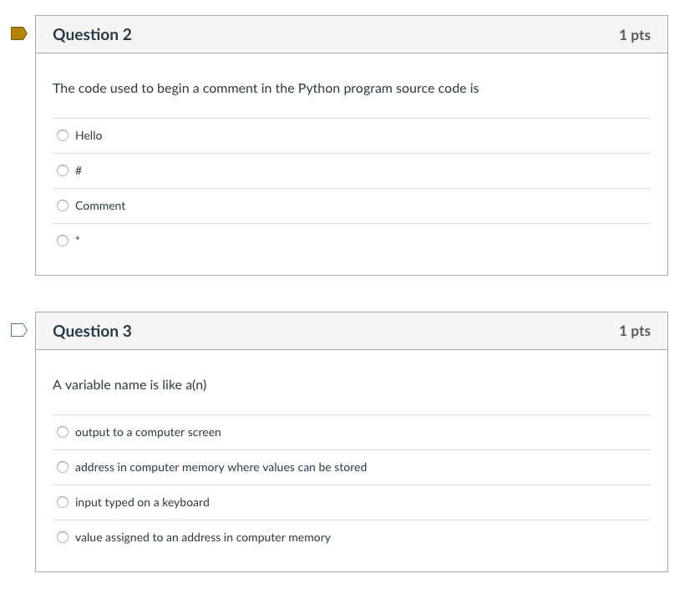Click 'output to a computer screen' label text

pos(148,432)
